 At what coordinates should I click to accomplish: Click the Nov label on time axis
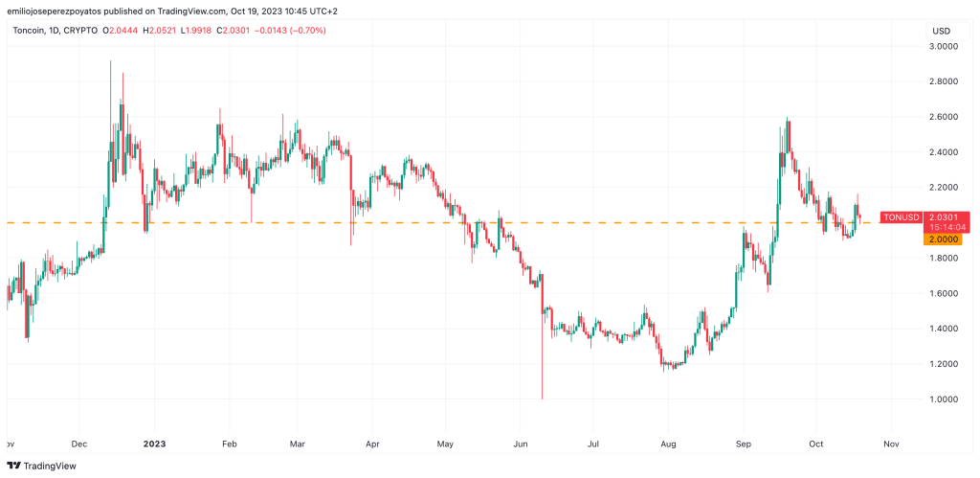pyautogui.click(x=890, y=444)
